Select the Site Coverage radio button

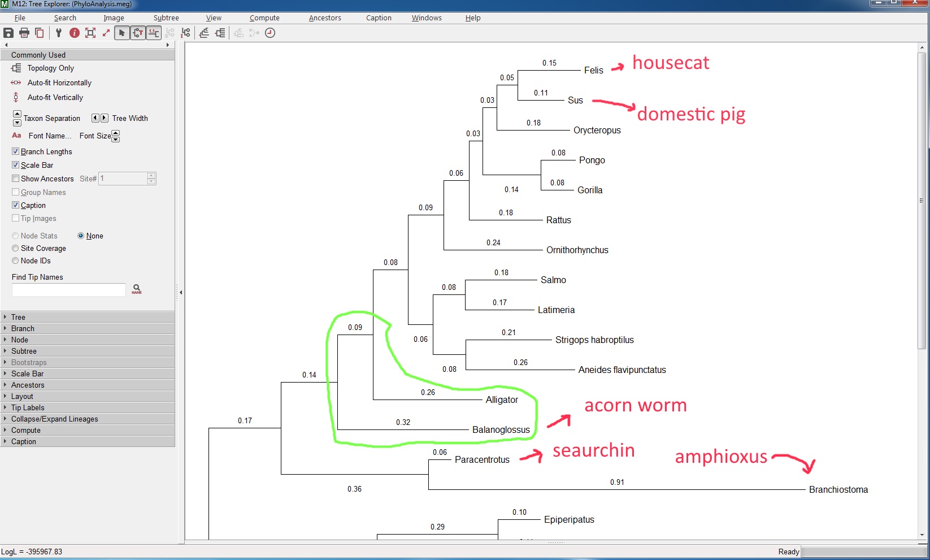pyautogui.click(x=15, y=248)
